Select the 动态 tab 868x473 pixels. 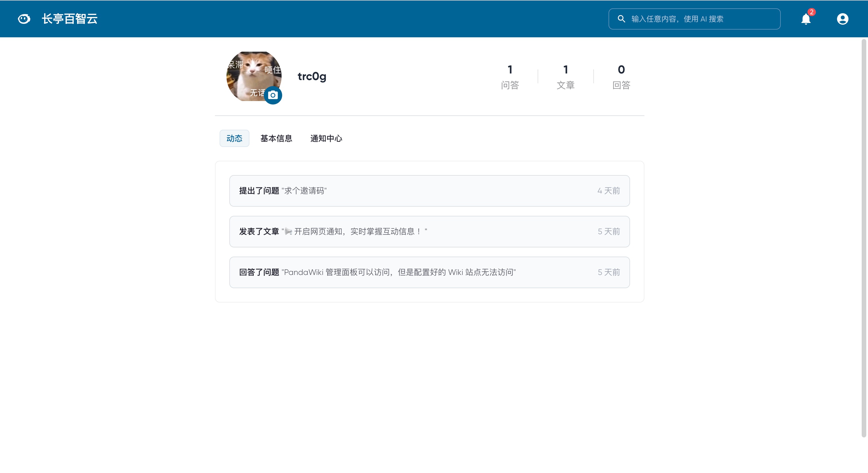[234, 138]
